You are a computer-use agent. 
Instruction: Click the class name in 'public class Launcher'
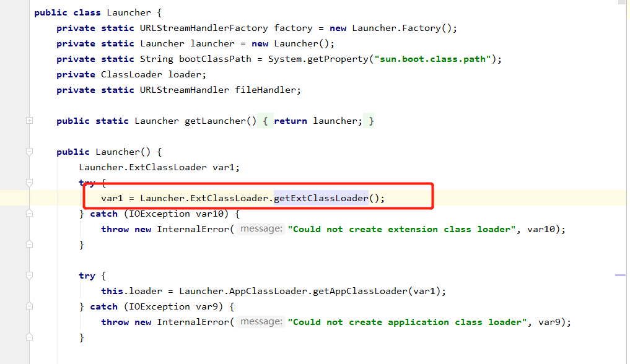tap(129, 12)
